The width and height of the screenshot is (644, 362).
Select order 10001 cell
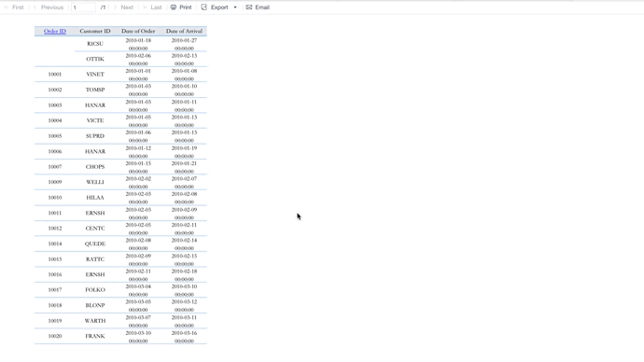(55, 75)
